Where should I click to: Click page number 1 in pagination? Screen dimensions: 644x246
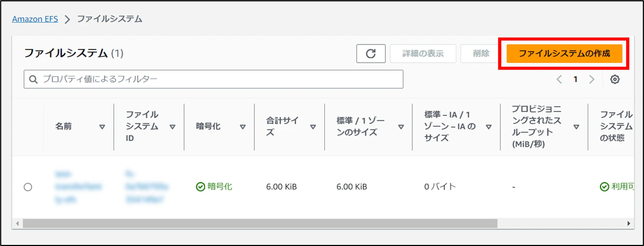576,80
